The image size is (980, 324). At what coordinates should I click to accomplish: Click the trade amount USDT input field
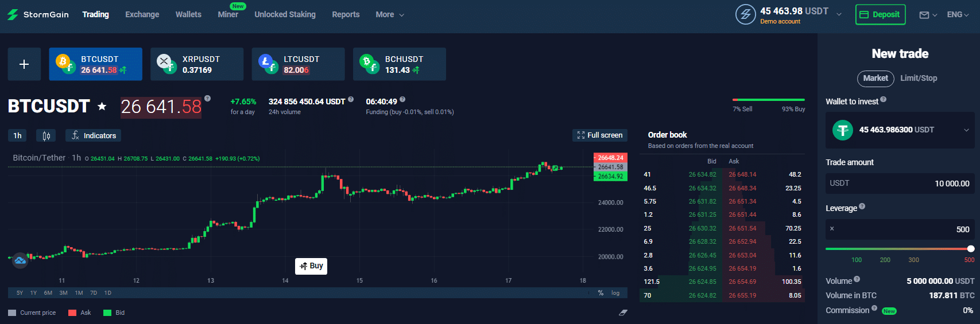coord(900,183)
